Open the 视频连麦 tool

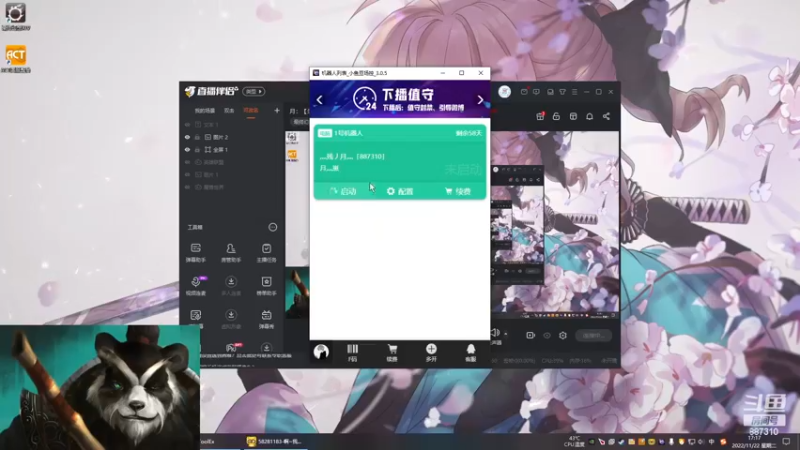point(196,286)
